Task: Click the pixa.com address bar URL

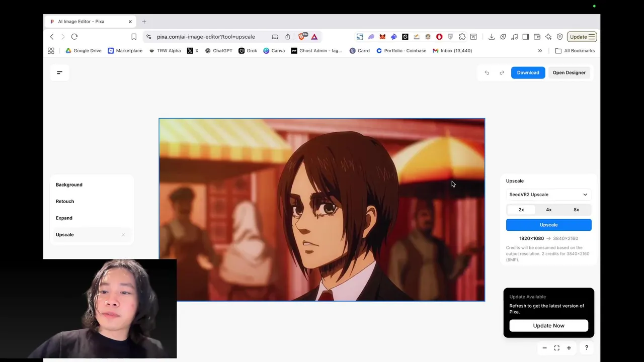Action: [206, 37]
